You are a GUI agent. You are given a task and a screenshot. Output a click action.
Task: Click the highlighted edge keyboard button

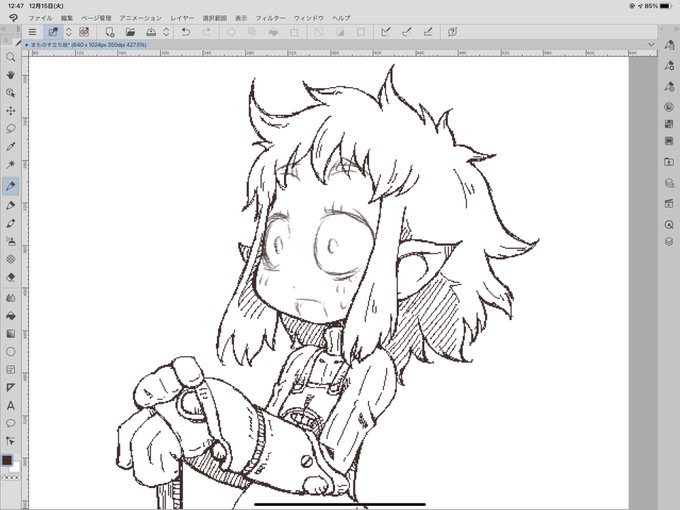point(53,32)
